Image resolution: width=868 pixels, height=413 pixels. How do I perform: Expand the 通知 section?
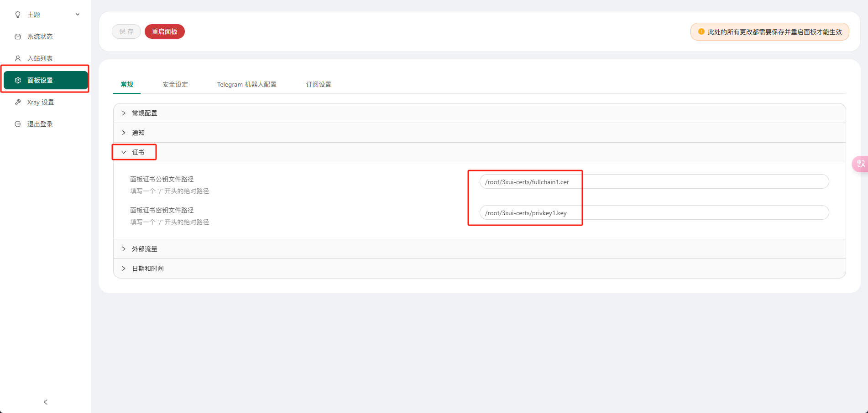138,133
